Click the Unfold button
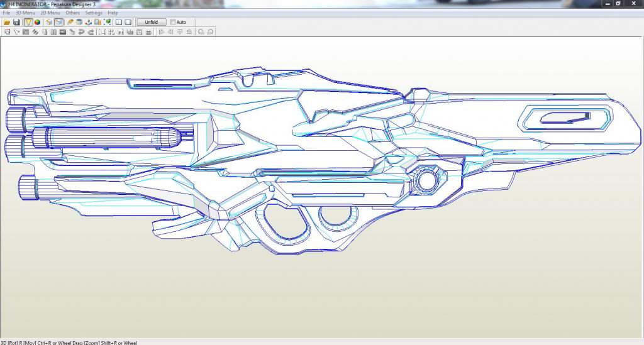 click(151, 22)
